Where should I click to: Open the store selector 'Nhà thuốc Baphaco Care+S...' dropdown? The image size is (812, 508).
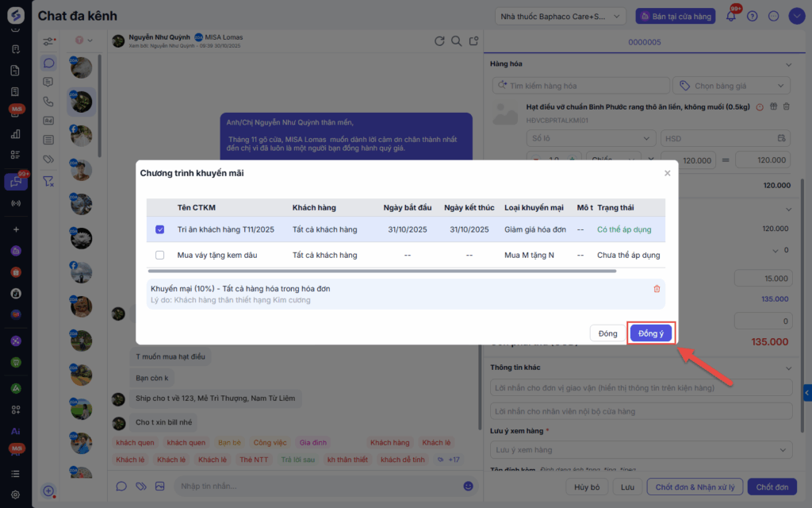(x=561, y=17)
